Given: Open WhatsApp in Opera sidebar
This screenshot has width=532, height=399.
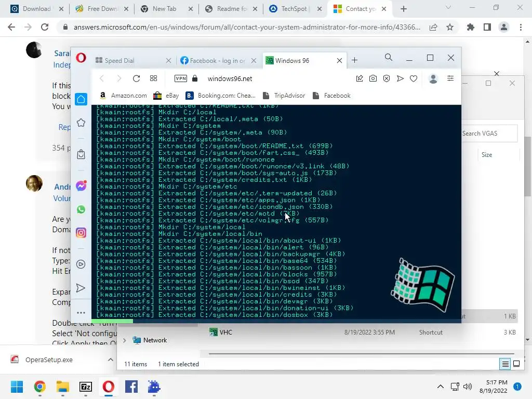Looking at the screenshot, I should pos(81,209).
